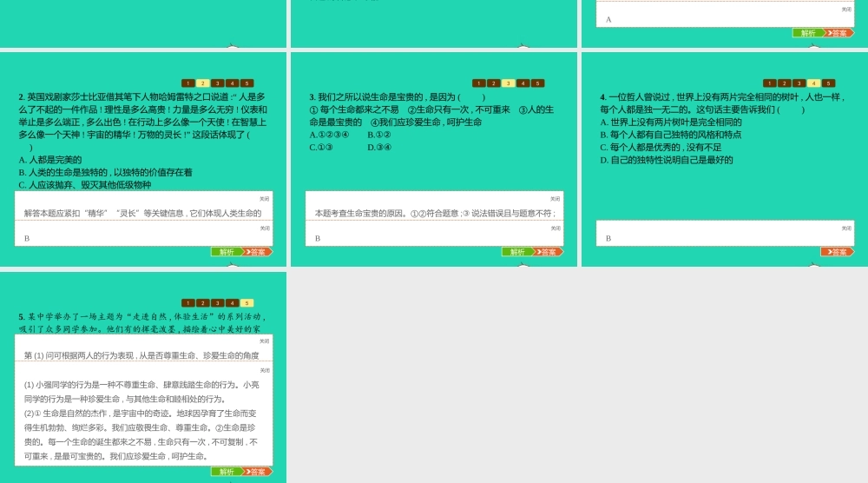Select tab 1 on the question 4 slide
This screenshot has width=868, height=483.
770,83
